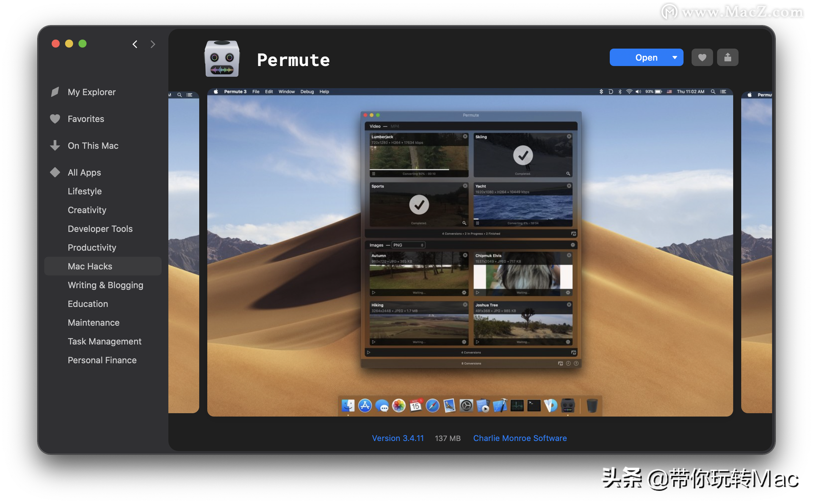Open the Maintenance category

pos(94,322)
